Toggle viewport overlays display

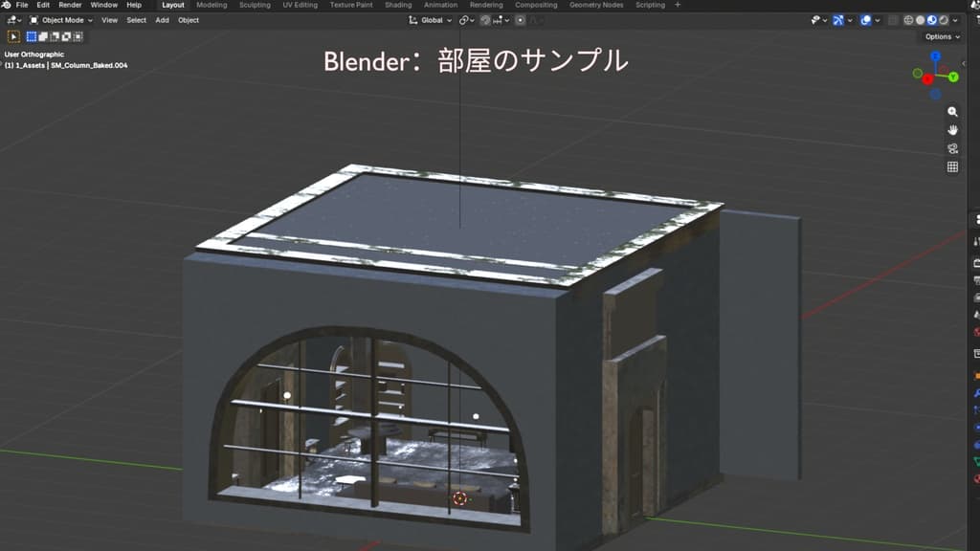tap(866, 20)
